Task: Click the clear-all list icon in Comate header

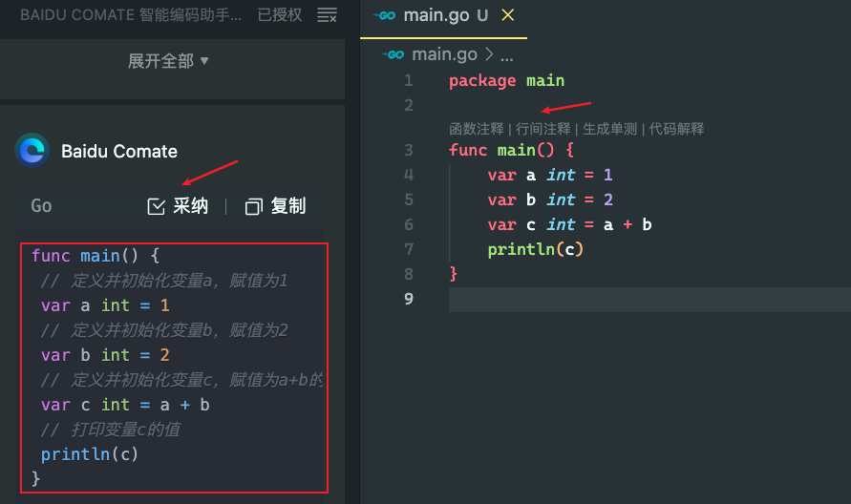Action: pos(327,15)
